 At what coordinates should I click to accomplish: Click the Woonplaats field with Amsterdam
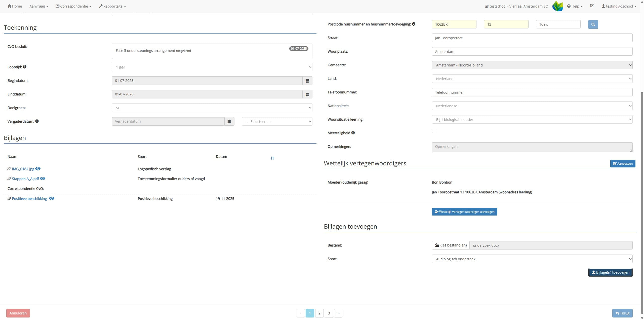point(532,52)
